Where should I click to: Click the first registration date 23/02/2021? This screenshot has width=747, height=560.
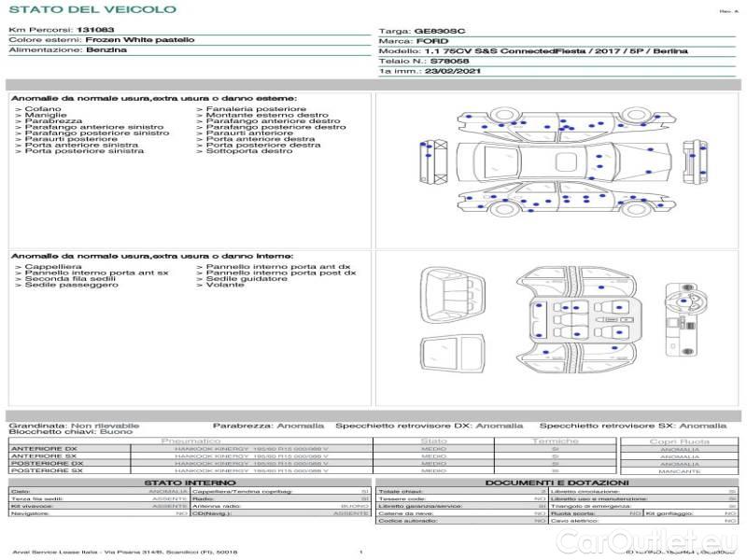[x=453, y=72]
